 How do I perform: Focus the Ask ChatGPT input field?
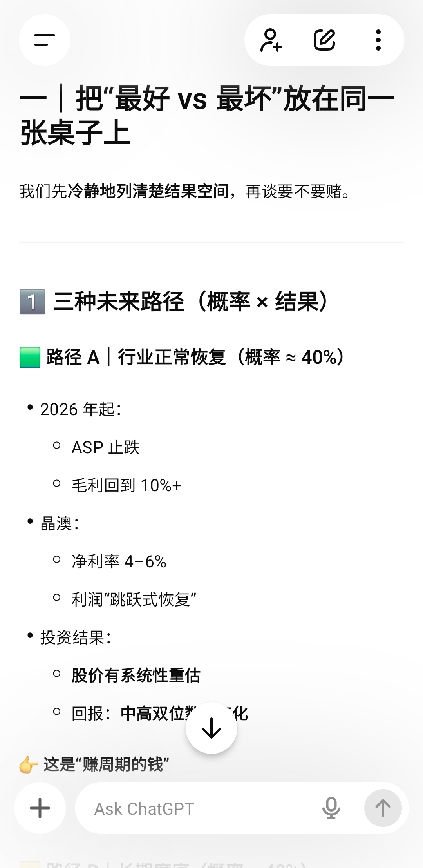pos(196,808)
